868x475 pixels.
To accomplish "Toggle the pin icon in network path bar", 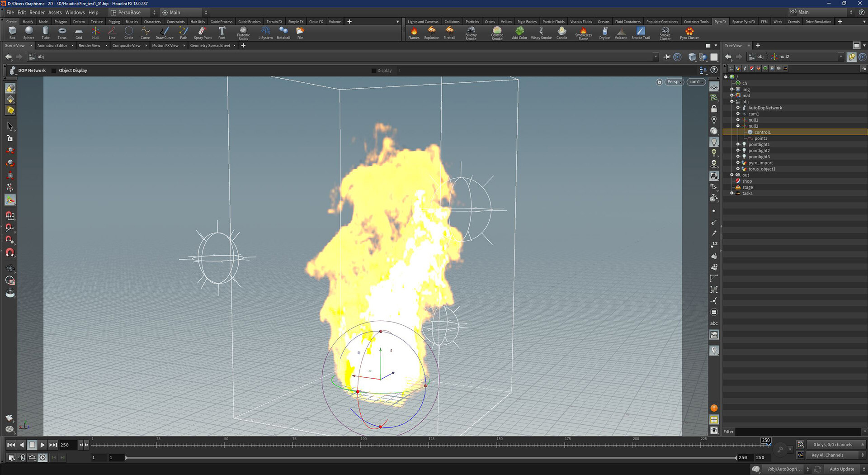I will [x=667, y=57].
